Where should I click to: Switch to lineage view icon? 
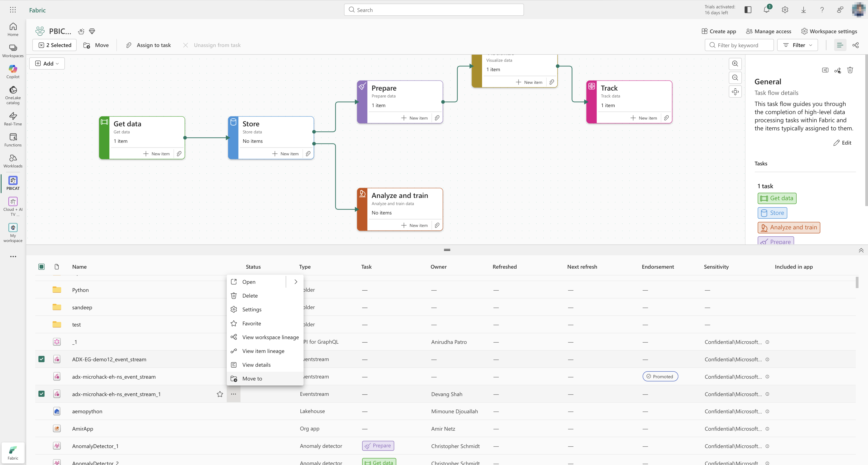(x=855, y=45)
